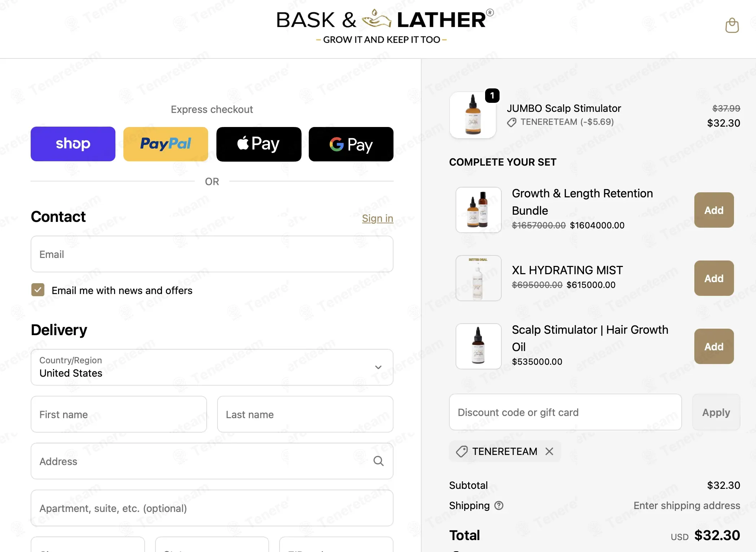Click the $535000.00 oil price
This screenshot has height=552, width=756.
point(537,362)
